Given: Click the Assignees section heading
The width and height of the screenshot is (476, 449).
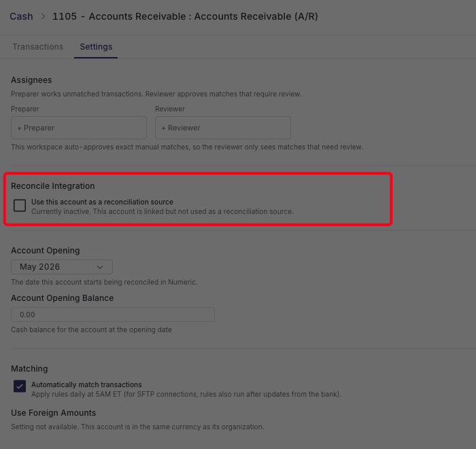Looking at the screenshot, I should [x=31, y=80].
